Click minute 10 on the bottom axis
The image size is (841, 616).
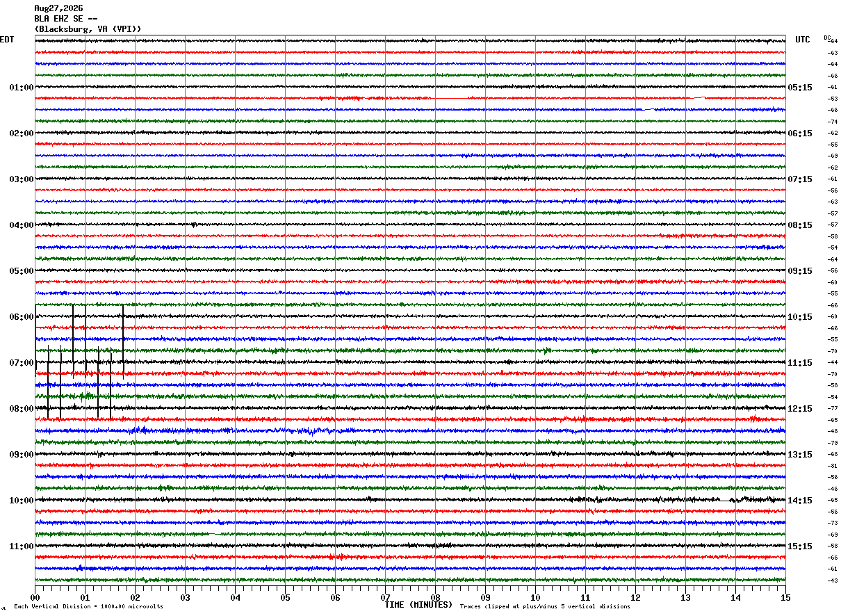click(x=535, y=597)
